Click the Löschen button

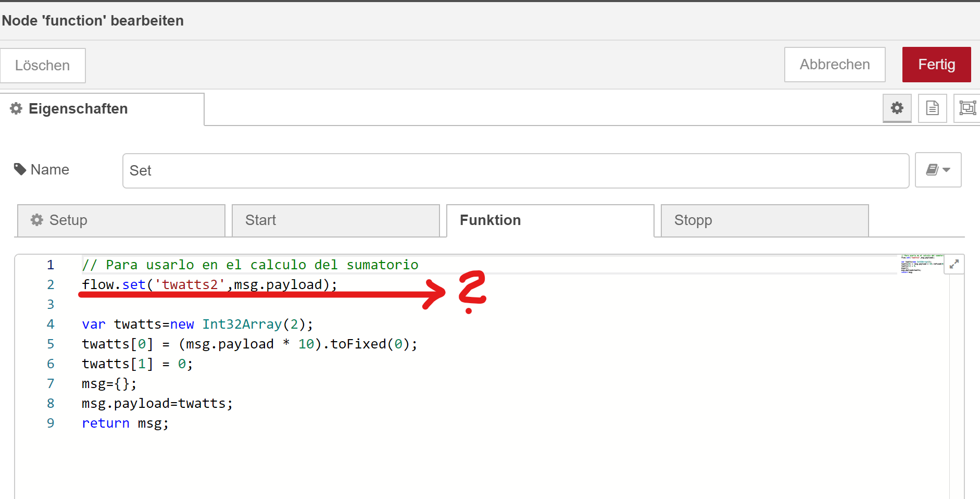click(43, 66)
